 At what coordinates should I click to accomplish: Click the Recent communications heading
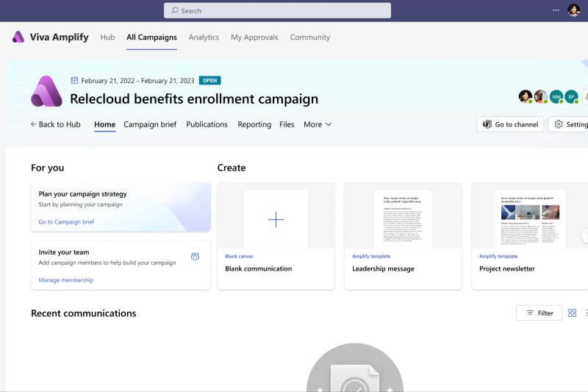coord(84,313)
